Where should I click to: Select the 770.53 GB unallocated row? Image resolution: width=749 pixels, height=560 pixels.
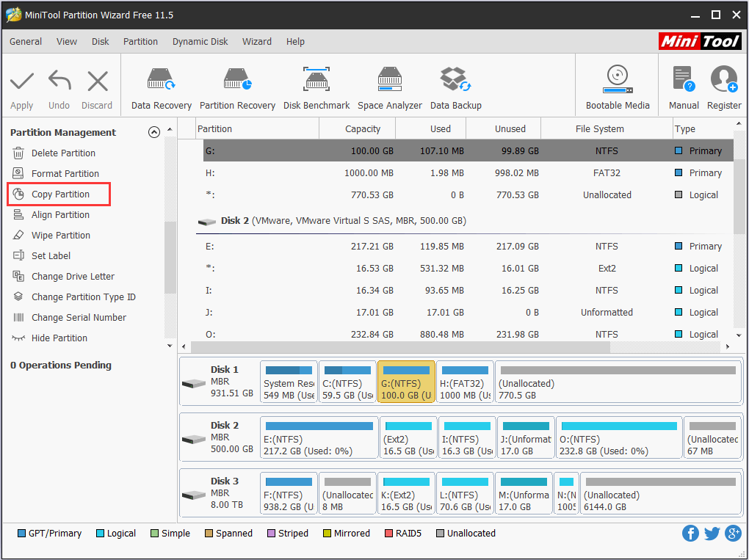tap(468, 194)
